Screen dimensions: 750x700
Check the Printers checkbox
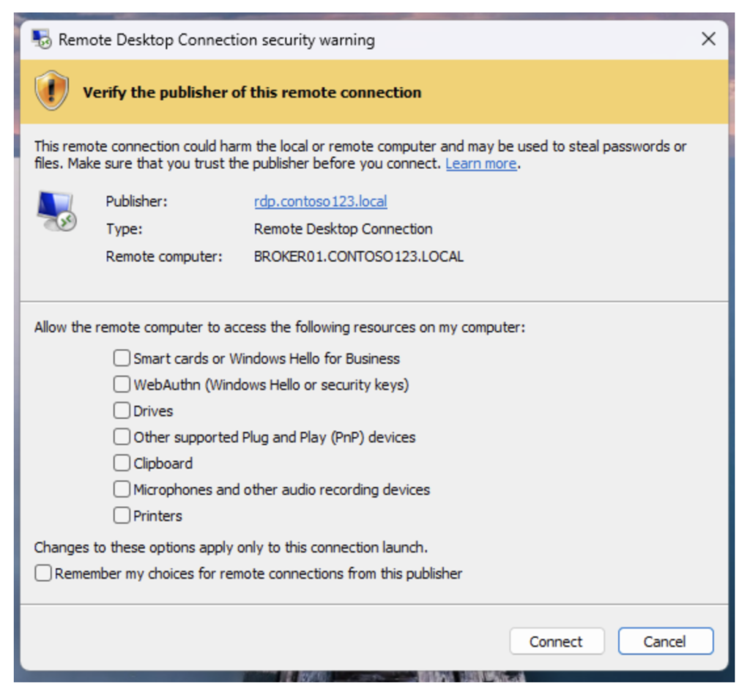(122, 515)
